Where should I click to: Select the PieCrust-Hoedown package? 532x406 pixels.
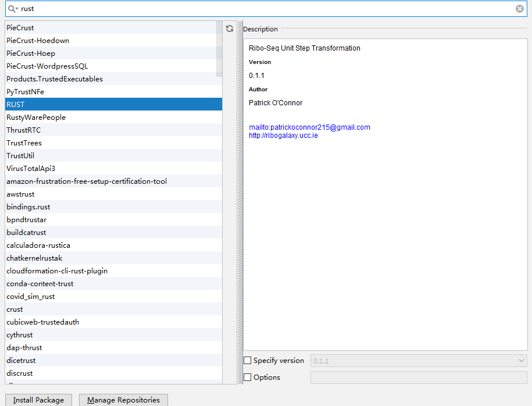(x=113, y=40)
